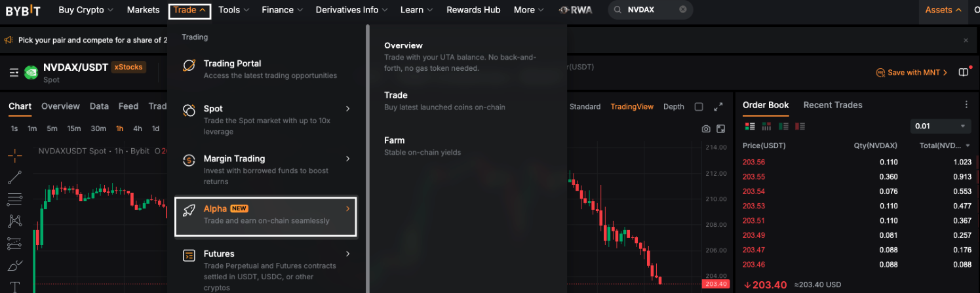Open the three-dot order book options menu
This screenshot has width=980, height=293.
[x=966, y=105]
